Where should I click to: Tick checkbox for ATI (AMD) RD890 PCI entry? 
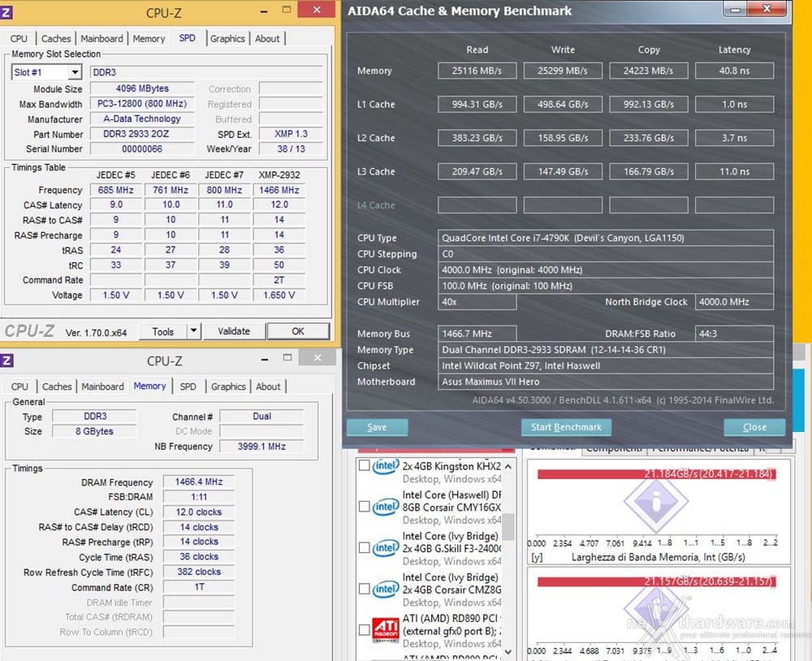(364, 629)
